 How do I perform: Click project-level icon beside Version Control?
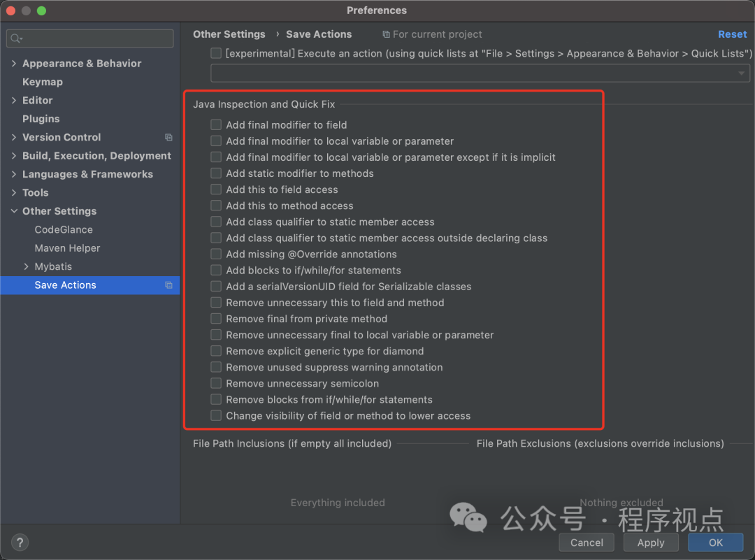pos(168,138)
